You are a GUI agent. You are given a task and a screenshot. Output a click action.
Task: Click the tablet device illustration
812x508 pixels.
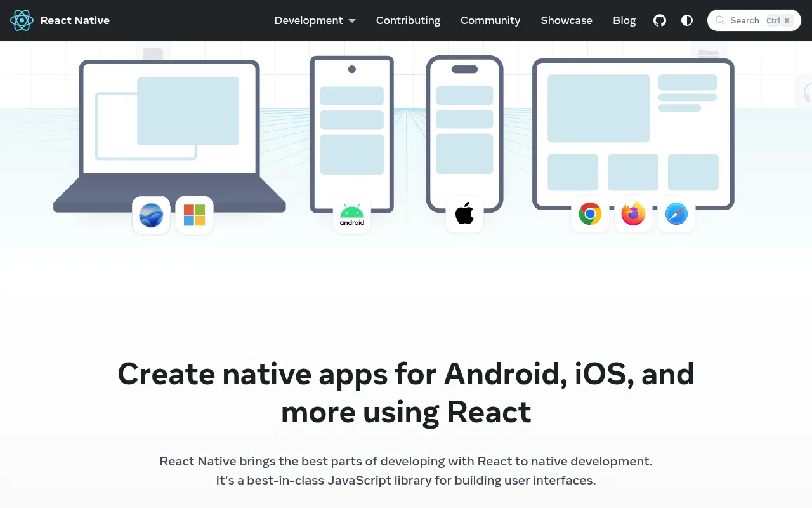point(633,134)
